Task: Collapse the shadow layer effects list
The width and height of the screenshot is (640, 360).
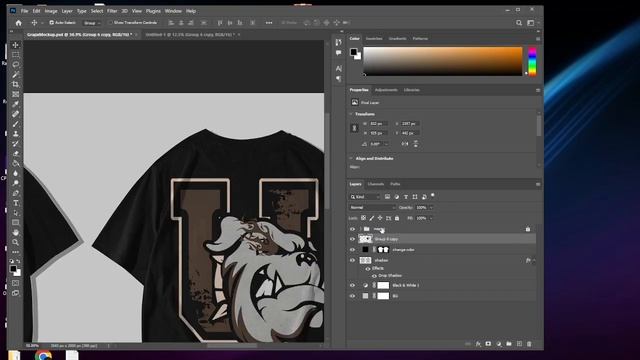Action: click(534, 260)
